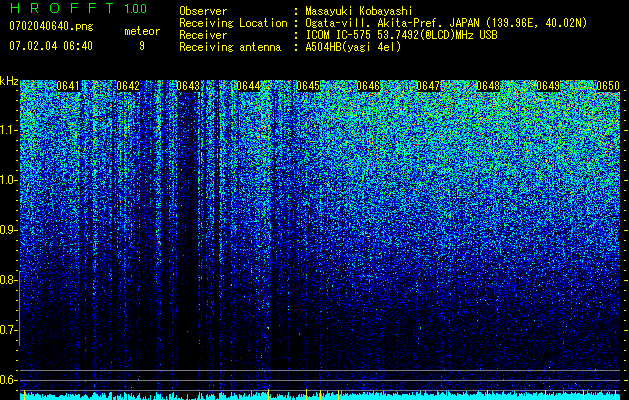Click the 0642 time marker
This screenshot has width=629, height=400.
(128, 86)
